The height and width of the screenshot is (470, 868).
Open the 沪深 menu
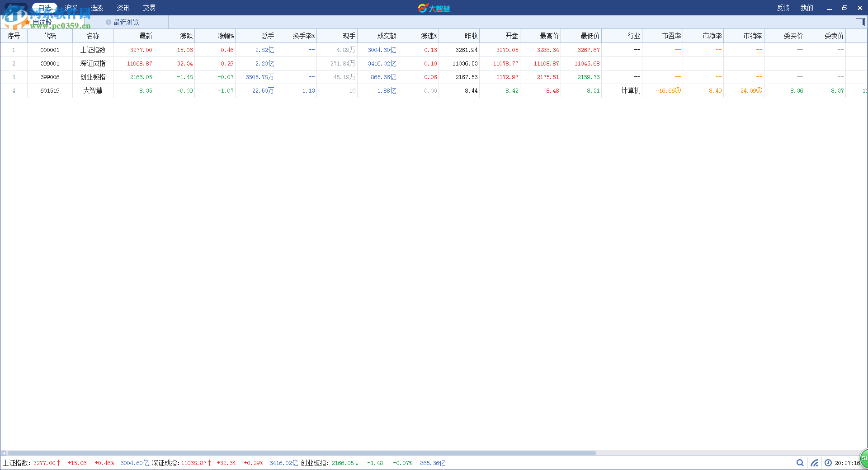tap(71, 8)
